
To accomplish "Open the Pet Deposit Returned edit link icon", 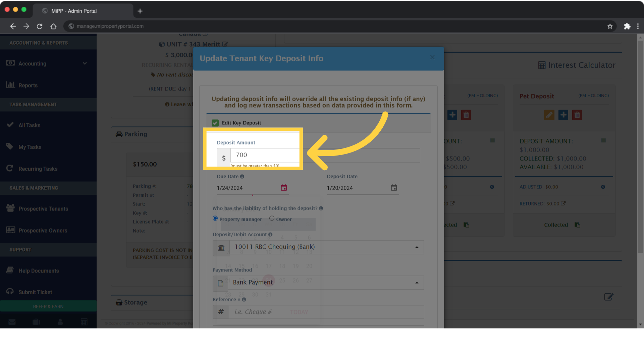I will (563, 203).
